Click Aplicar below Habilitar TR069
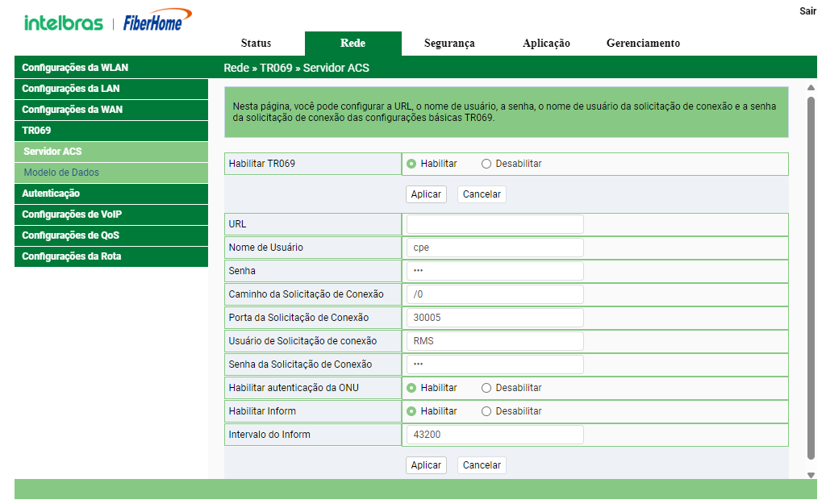 [426, 194]
